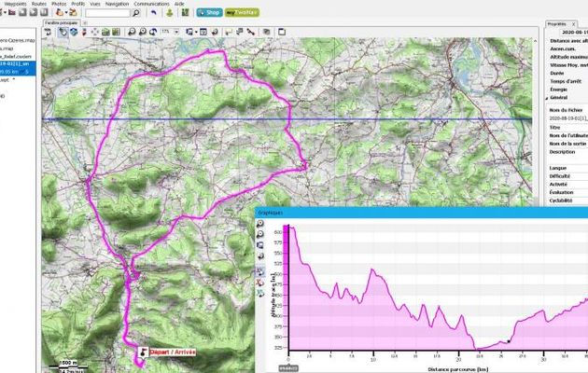The width and height of the screenshot is (588, 373).
Task: Click the second magnifier icon in graph panel
Action: coord(259,235)
